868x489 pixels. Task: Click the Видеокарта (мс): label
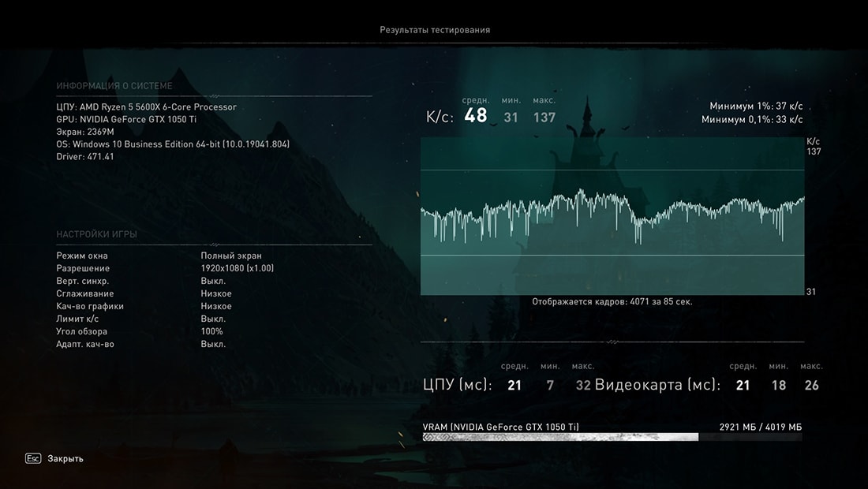657,385
